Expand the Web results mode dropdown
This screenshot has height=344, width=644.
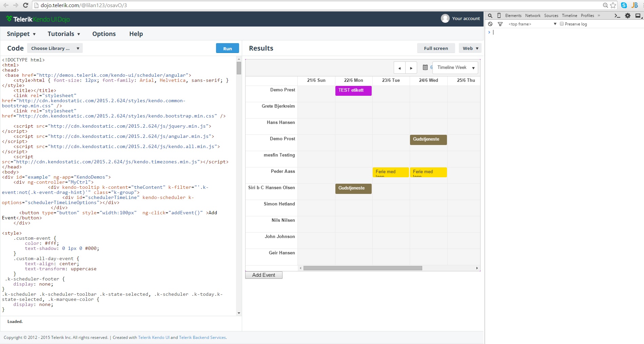[470, 48]
